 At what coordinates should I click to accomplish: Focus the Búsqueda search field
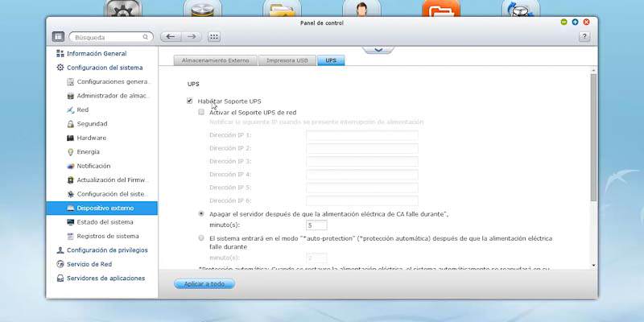pos(111,37)
